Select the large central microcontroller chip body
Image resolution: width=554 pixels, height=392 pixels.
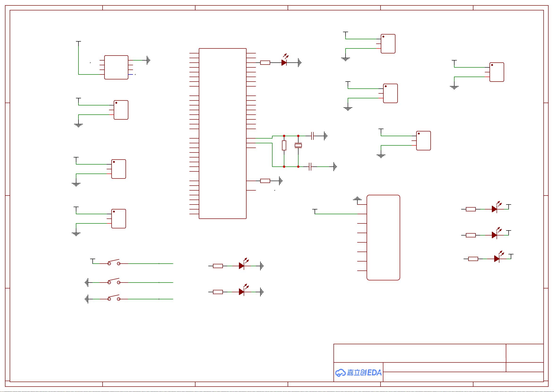222,134
